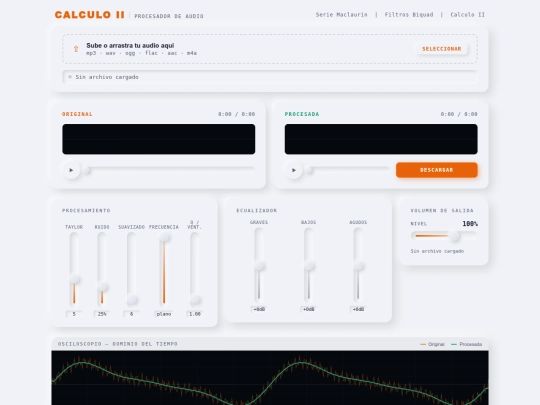Click the upload arrow icon
540x405 pixels.
click(x=76, y=49)
